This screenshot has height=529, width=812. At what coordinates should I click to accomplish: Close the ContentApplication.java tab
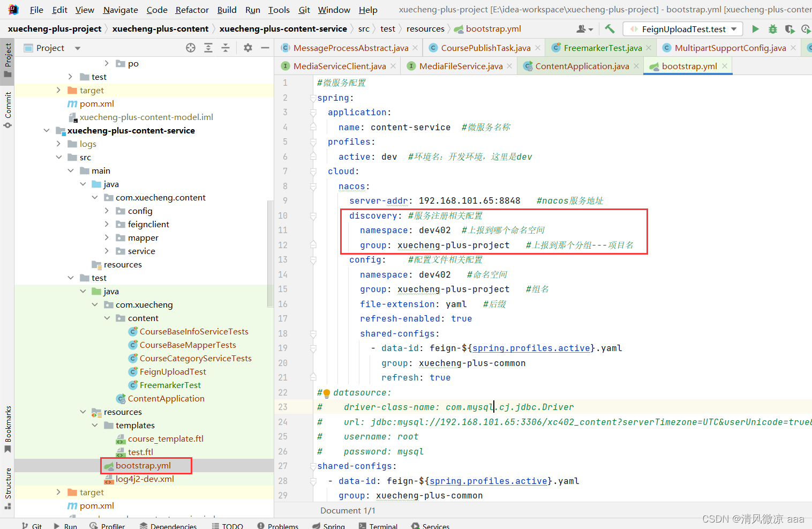tap(636, 66)
